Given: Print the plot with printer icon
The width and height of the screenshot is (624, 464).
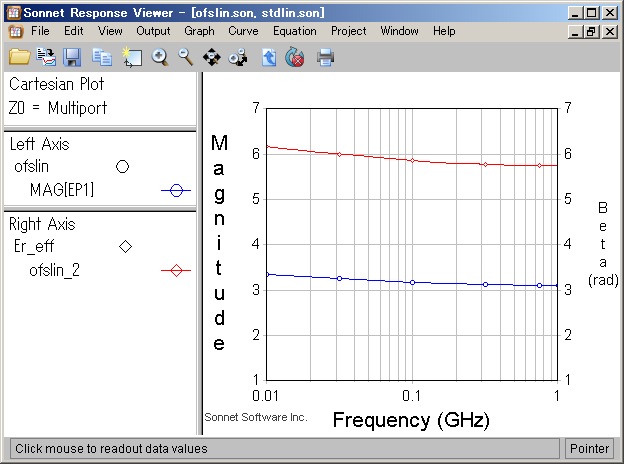Looking at the screenshot, I should click(325, 57).
